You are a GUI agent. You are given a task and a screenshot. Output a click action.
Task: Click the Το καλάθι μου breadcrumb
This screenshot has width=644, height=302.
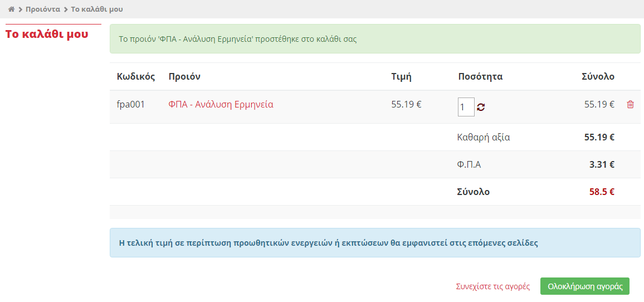(97, 9)
